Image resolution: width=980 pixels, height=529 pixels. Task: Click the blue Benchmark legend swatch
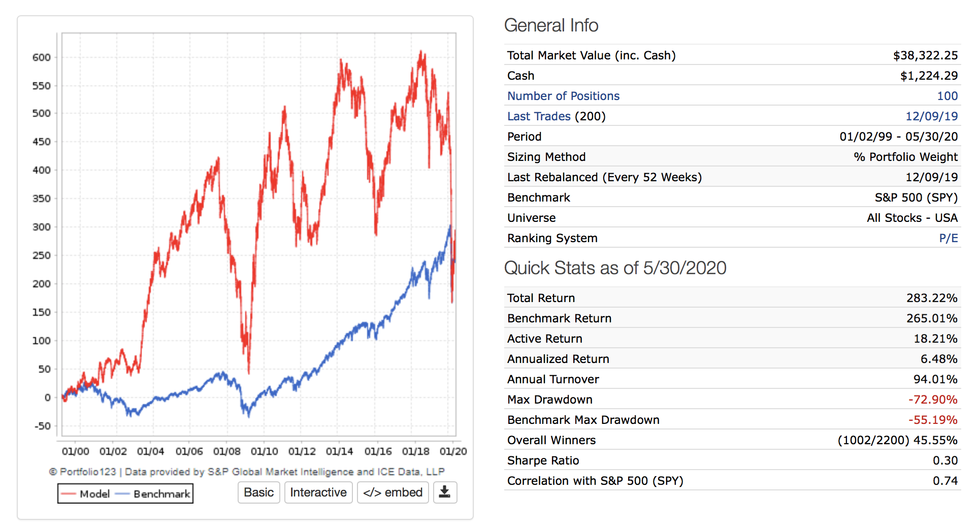coord(122,494)
